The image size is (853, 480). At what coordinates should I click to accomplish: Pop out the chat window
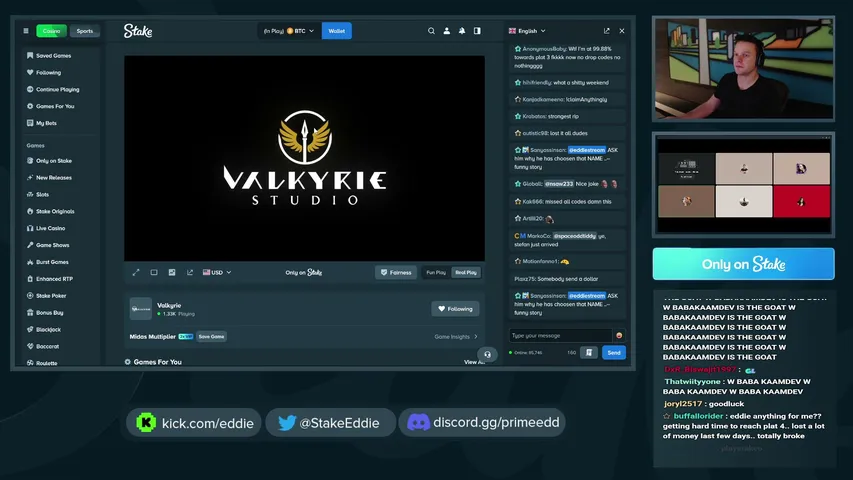(607, 31)
